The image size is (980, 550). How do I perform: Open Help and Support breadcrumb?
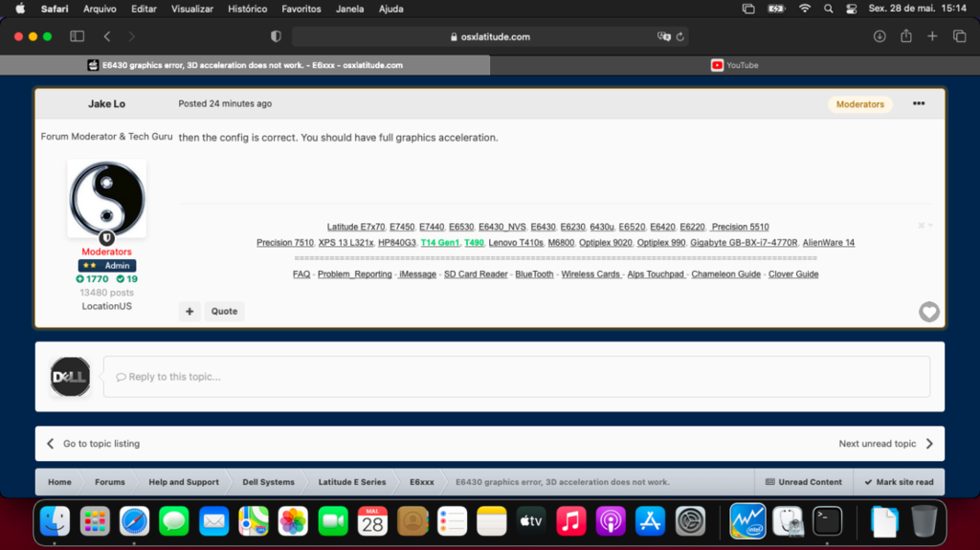tap(184, 482)
